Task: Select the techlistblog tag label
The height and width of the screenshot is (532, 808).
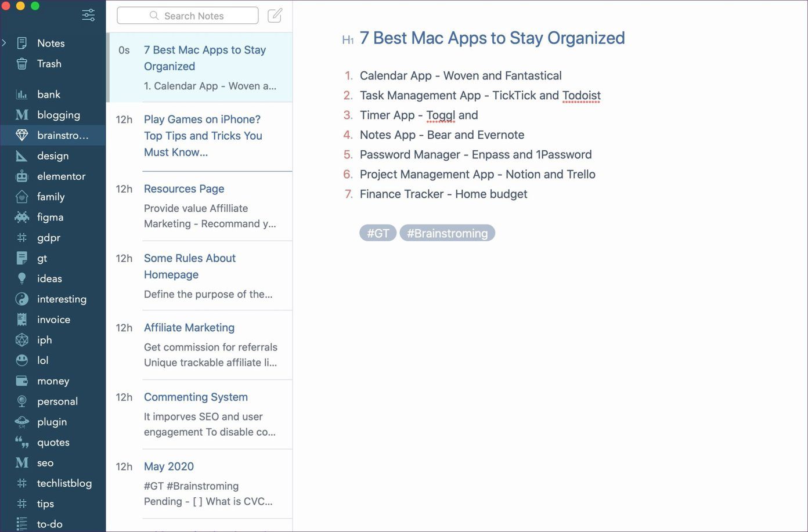Action: point(64,483)
